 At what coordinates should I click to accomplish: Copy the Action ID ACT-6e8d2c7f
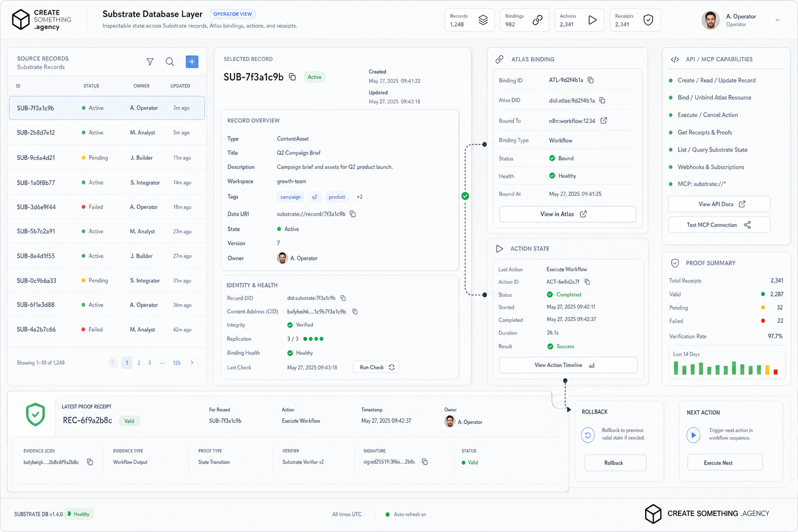point(588,282)
